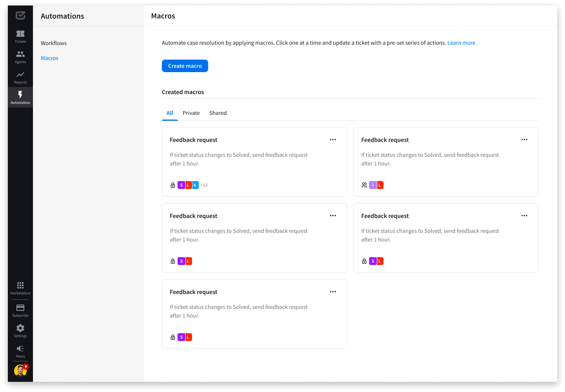Click the L avatar next to A avatar
Screen dimensions: 565x392
click(x=188, y=185)
